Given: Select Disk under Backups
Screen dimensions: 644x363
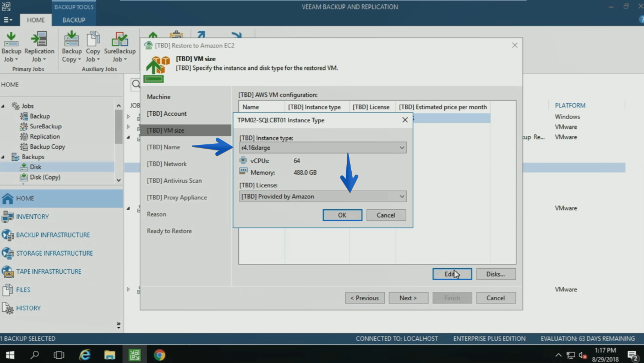Looking at the screenshot, I should click(x=35, y=167).
